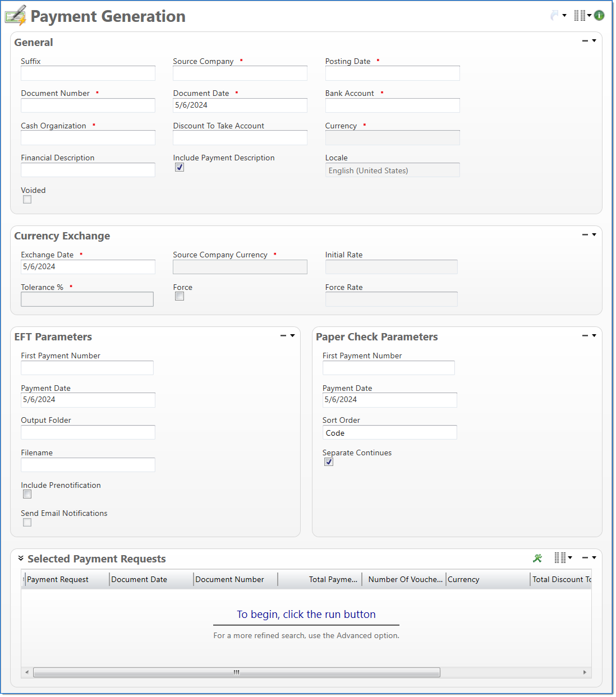
Task: Open the EFT Parameters section dropdown arrow
Action: [x=292, y=336]
